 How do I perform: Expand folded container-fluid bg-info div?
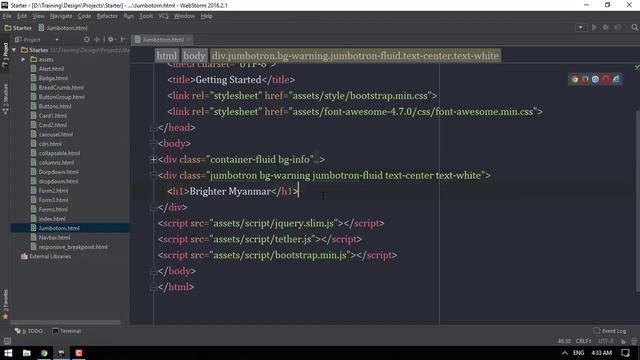click(153, 160)
